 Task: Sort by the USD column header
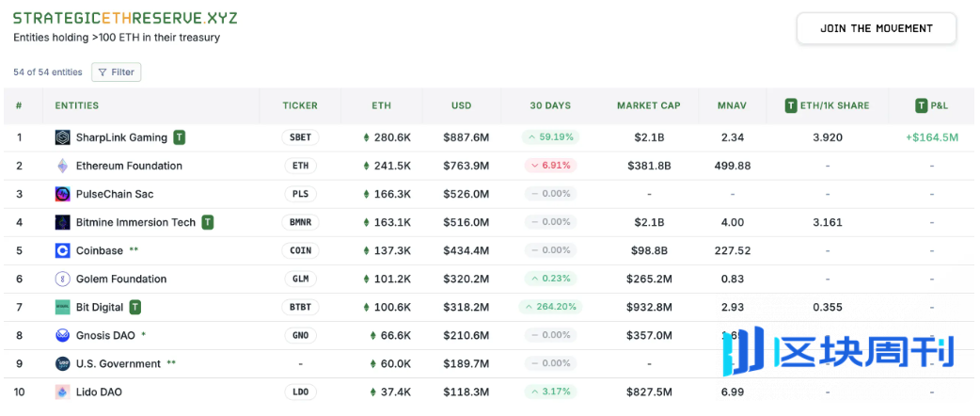click(x=462, y=105)
